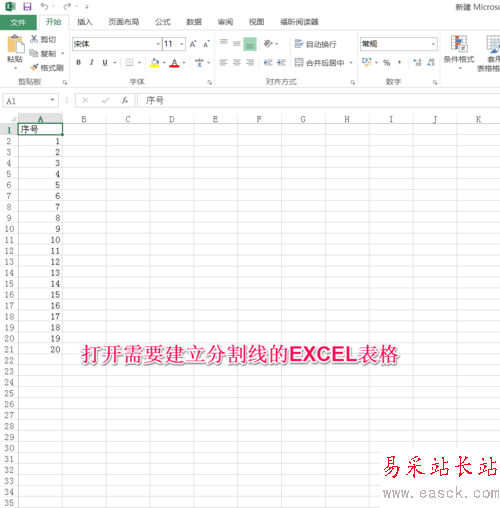Toggle bold formatting

click(x=79, y=62)
